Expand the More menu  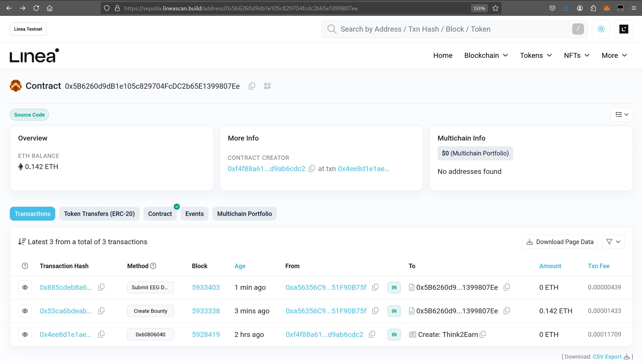tap(614, 55)
